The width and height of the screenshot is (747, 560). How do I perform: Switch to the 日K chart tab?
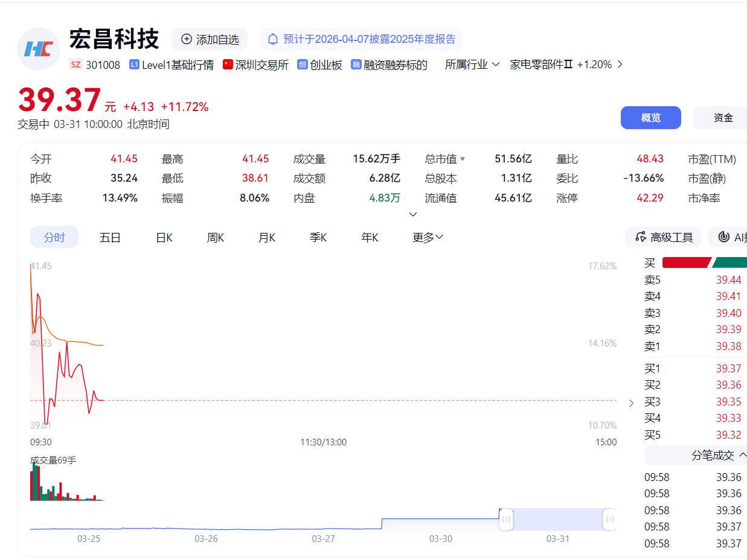164,237
